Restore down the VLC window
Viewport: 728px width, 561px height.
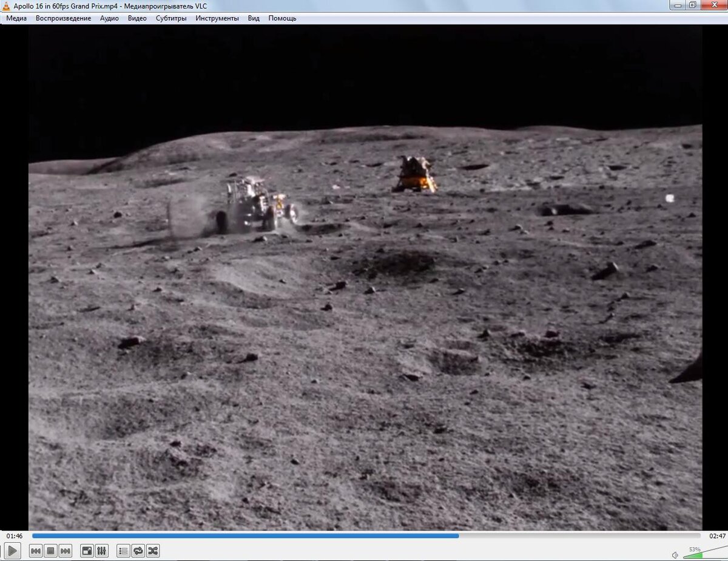(692, 5)
